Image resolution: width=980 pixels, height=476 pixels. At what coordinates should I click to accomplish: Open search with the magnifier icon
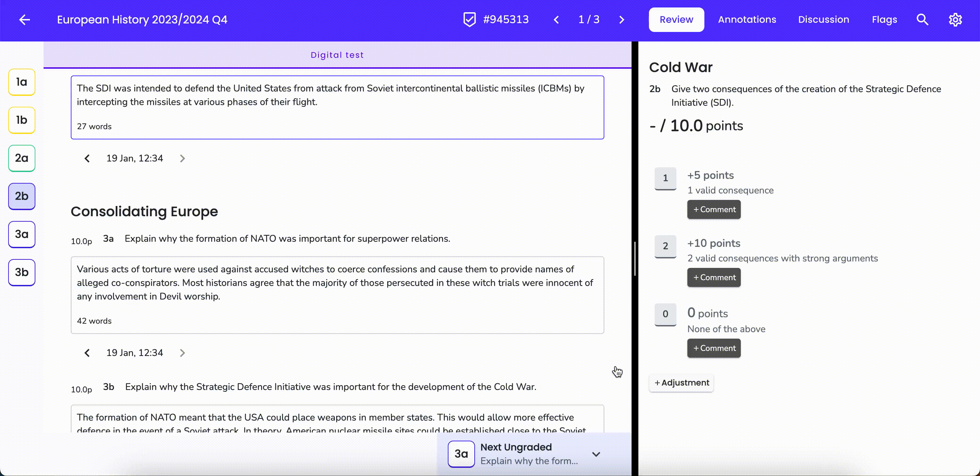(x=922, y=20)
